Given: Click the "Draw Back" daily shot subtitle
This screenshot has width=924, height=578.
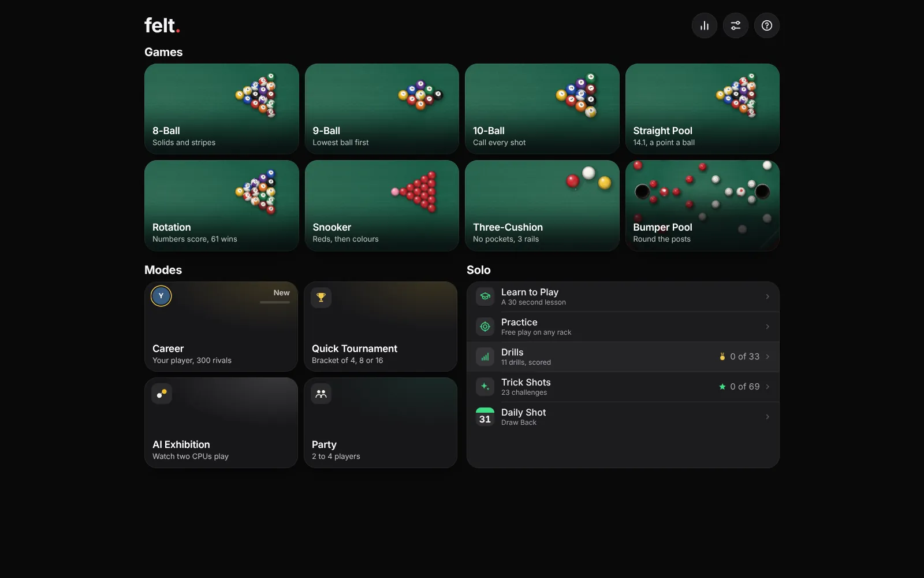Looking at the screenshot, I should click(x=519, y=423).
